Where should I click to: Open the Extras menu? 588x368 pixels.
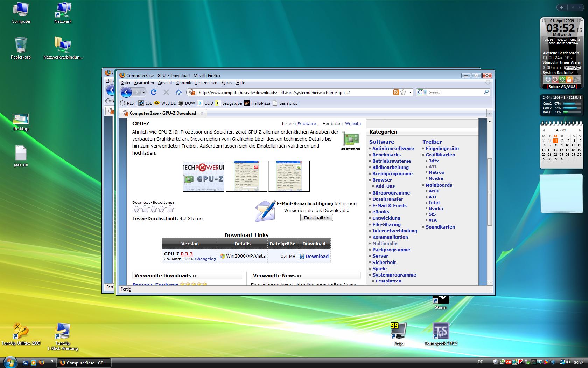click(227, 83)
